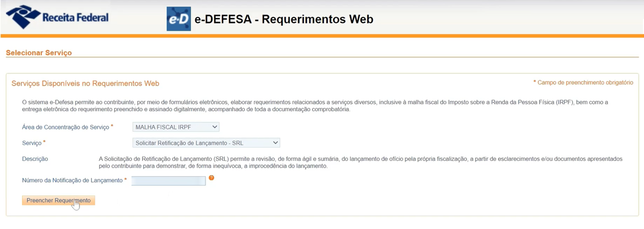Click 'Serviços Disponíveis no Requerimentos Web' heading
Image resolution: width=644 pixels, height=229 pixels.
coord(85,83)
